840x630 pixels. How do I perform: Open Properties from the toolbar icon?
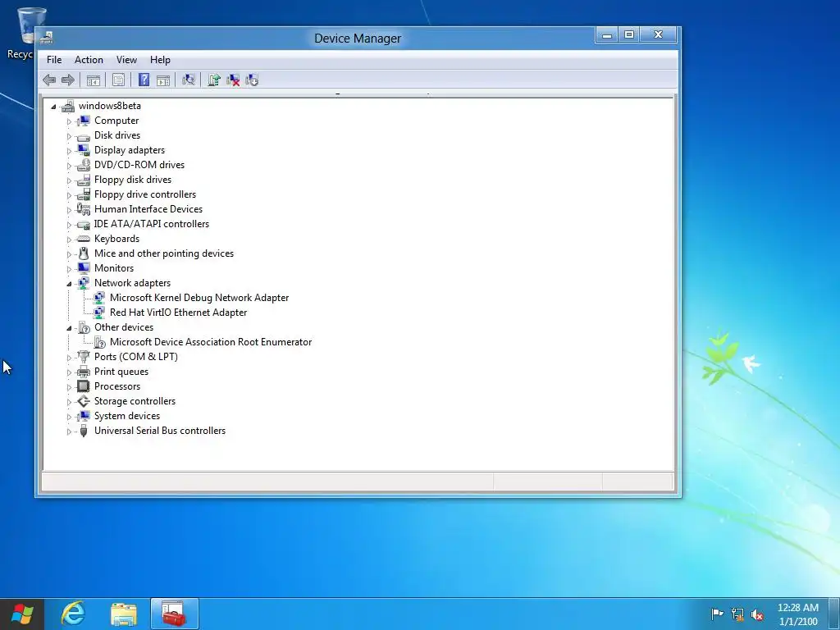[118, 80]
